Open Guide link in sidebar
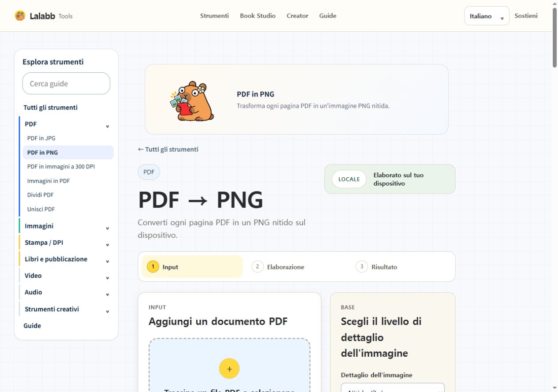 (32, 326)
